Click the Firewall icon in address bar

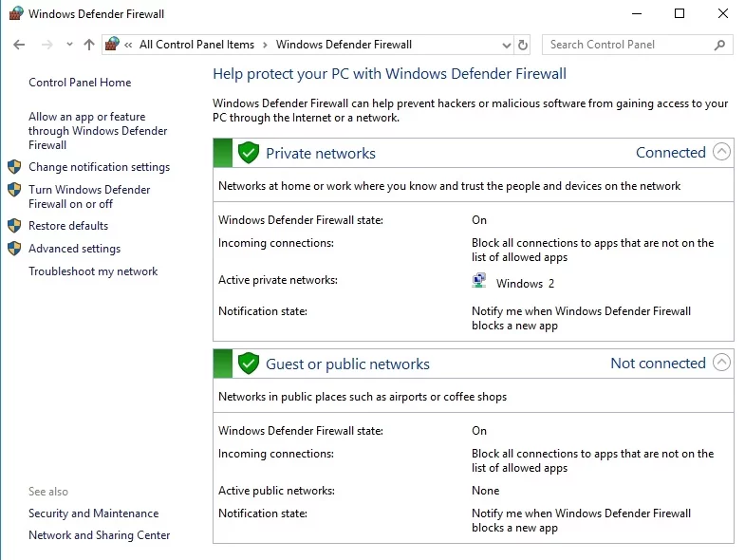tap(113, 45)
